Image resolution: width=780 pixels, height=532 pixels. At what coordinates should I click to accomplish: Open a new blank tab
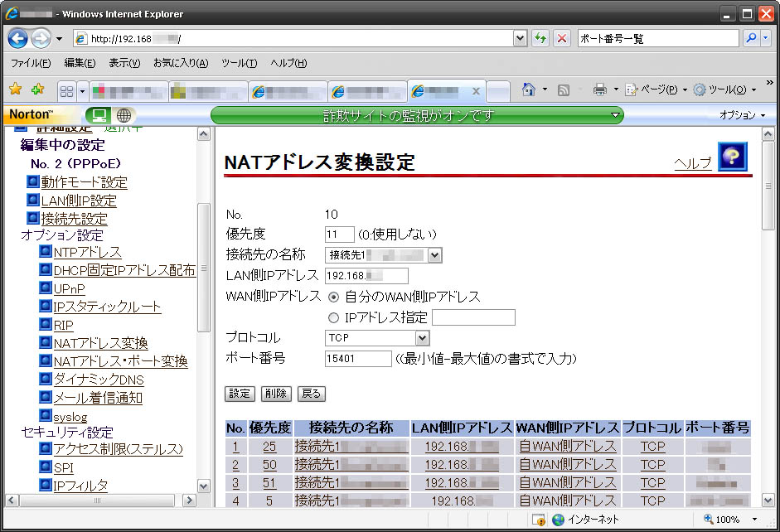(498, 91)
